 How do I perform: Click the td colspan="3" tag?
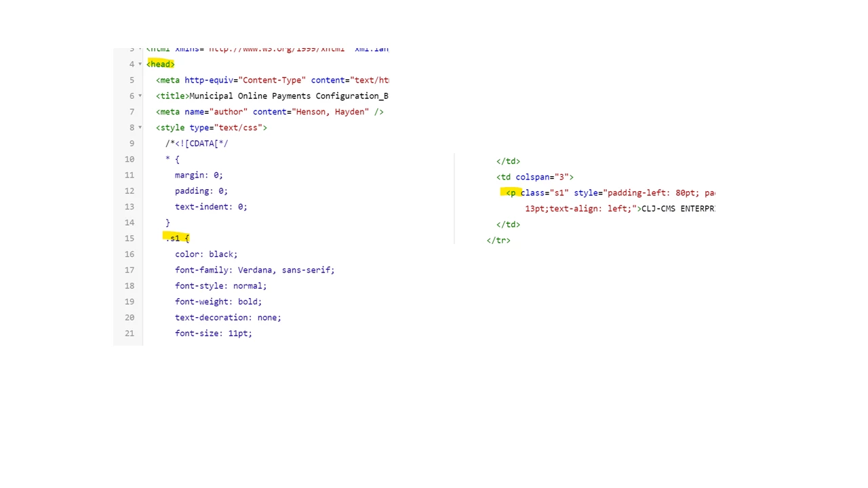[535, 177]
